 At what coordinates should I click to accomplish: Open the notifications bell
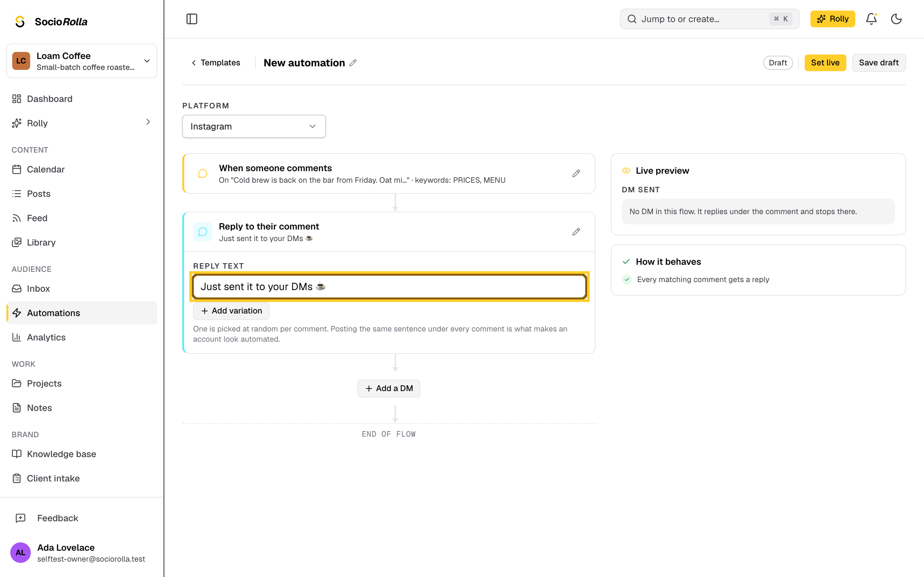point(871,19)
